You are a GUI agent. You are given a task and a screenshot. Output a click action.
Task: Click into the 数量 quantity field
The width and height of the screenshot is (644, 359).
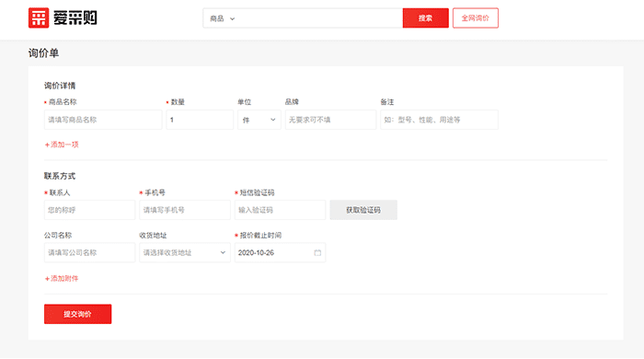pos(200,120)
